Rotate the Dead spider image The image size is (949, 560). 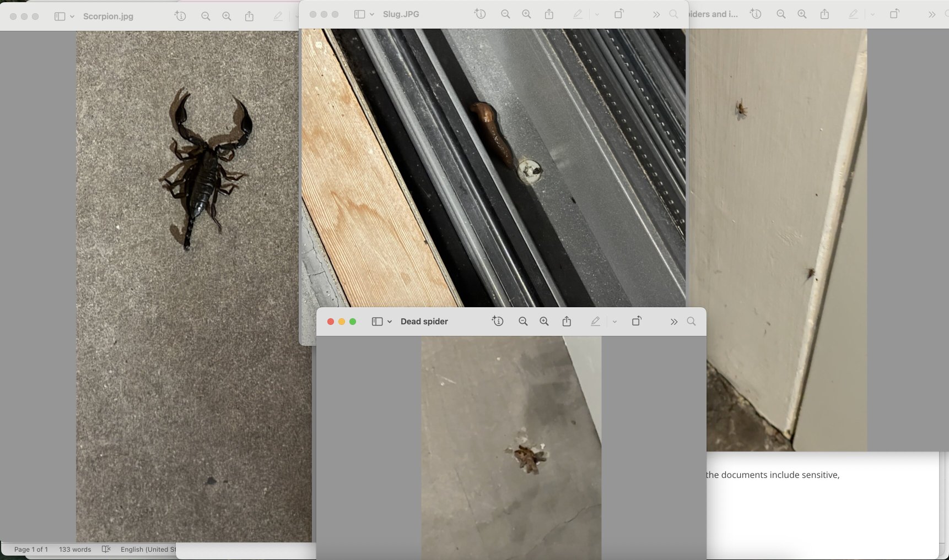[637, 322]
